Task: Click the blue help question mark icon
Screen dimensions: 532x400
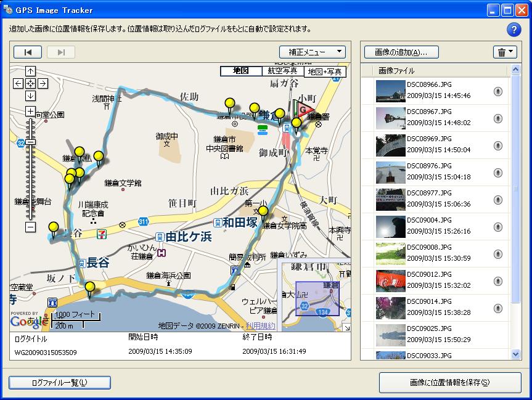Action: (514, 30)
